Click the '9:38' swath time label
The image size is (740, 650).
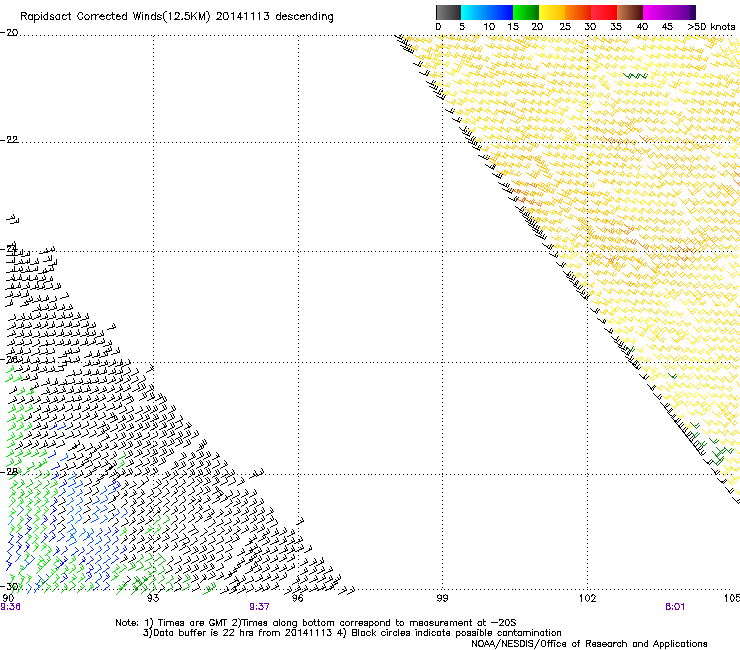pos(10,607)
